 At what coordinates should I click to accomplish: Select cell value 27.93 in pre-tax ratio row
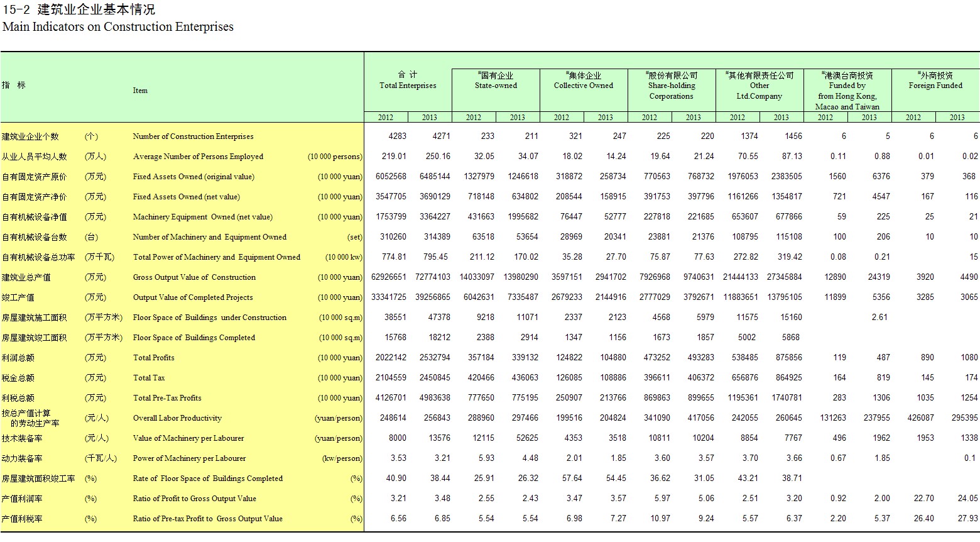pos(968,519)
